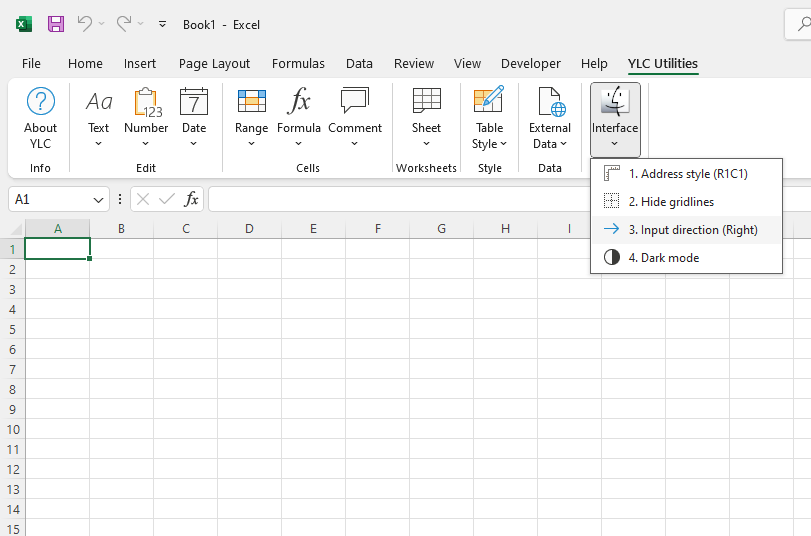This screenshot has width=811, height=536.
Task: Open the Name Box dropdown arrow
Action: [x=98, y=200]
